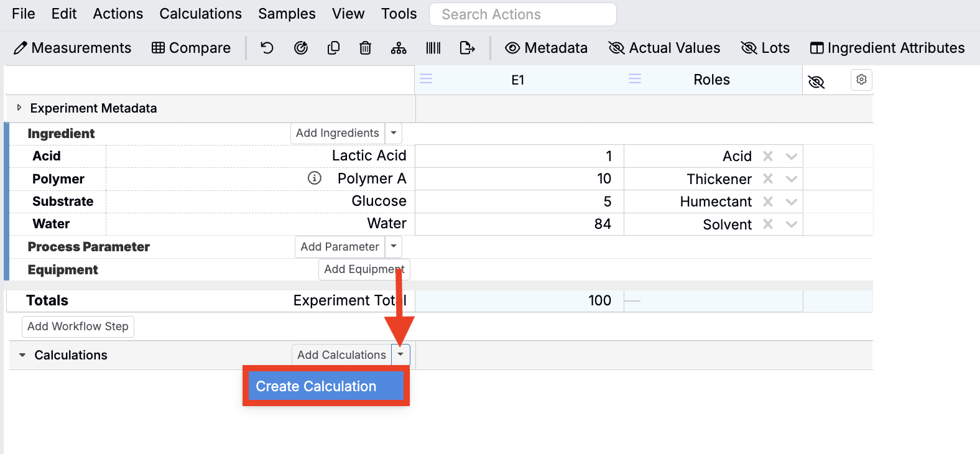The height and width of the screenshot is (454, 980).
Task: Open the Add Calculations dropdown arrow
Action: 400,355
